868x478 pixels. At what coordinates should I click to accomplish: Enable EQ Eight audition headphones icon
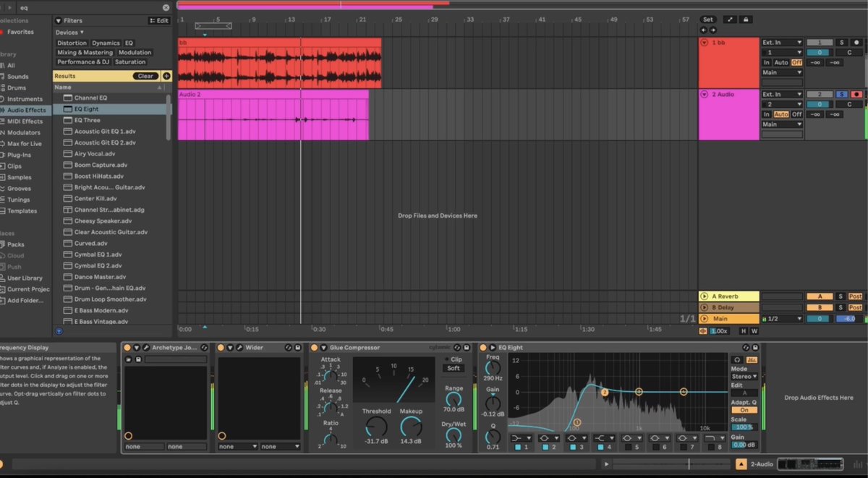(737, 359)
